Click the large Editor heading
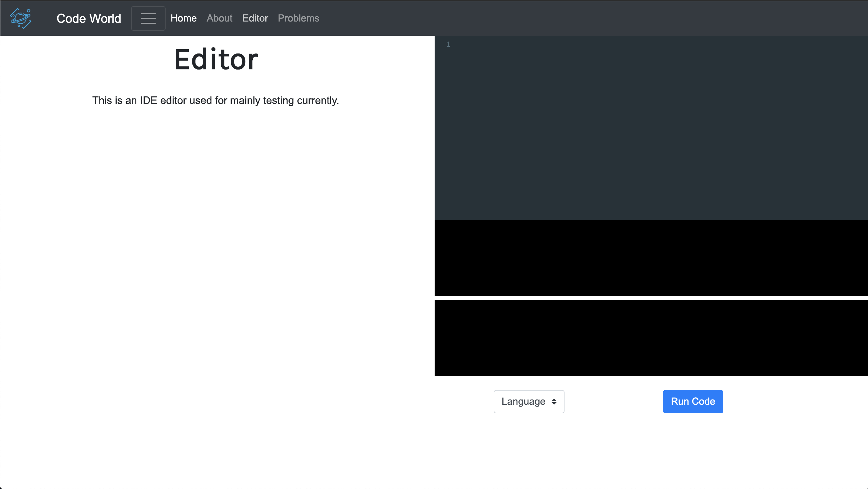Image resolution: width=868 pixels, height=489 pixels. (216, 60)
